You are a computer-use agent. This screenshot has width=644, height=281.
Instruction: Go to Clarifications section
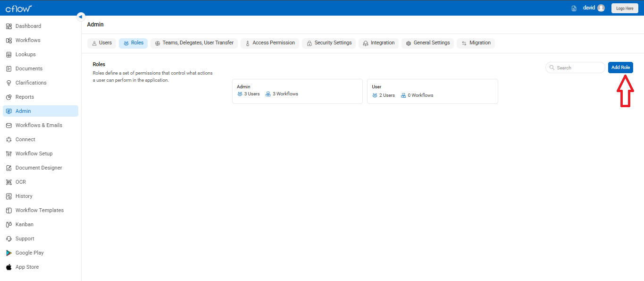coord(41,83)
